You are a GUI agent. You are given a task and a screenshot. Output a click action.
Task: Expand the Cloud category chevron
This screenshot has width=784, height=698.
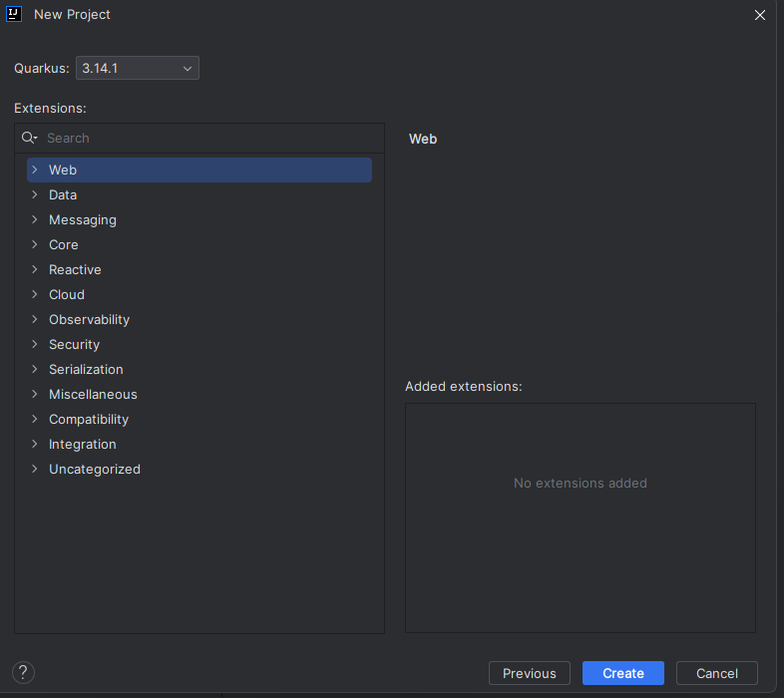35,294
